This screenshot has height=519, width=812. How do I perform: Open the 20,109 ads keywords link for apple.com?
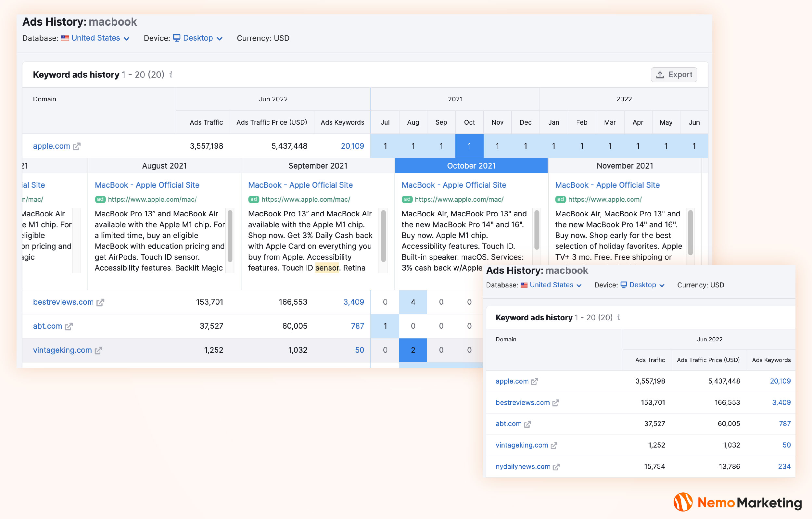coord(352,146)
